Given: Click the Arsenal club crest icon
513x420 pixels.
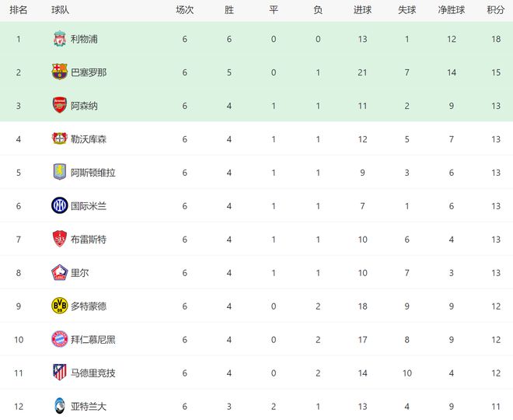Looking at the screenshot, I should (x=60, y=106).
